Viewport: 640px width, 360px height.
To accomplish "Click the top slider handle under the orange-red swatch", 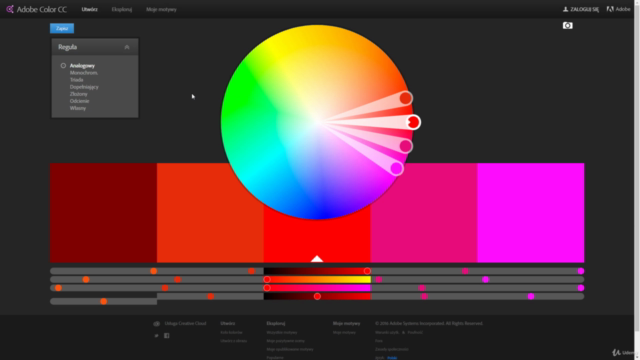I will (x=251, y=271).
